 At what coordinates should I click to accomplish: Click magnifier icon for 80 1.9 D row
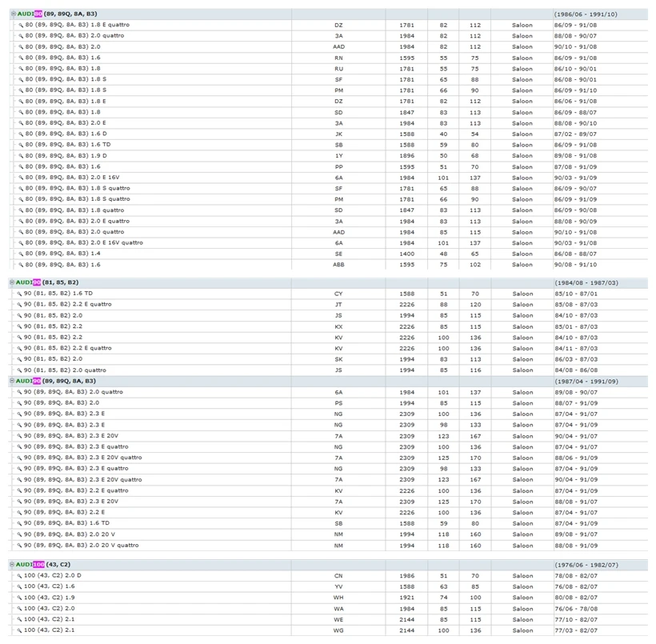tap(21, 156)
